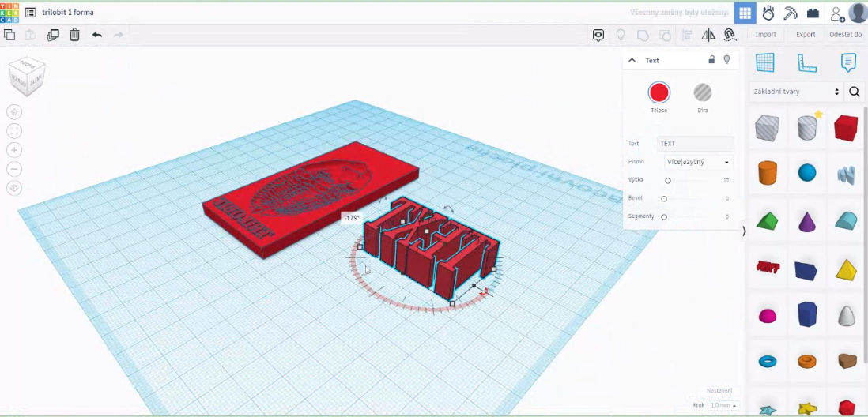This screenshot has width=868, height=417.
Task: Open the Workplane tool
Action: [x=764, y=62]
